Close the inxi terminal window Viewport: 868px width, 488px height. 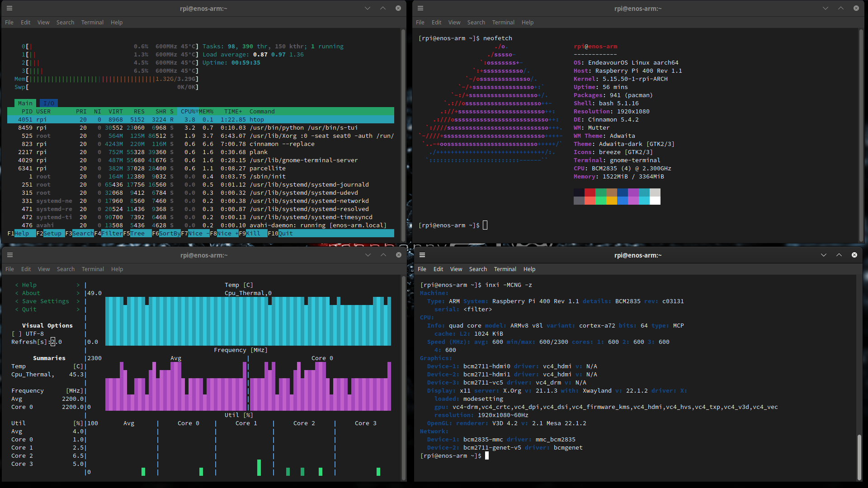tap(854, 255)
